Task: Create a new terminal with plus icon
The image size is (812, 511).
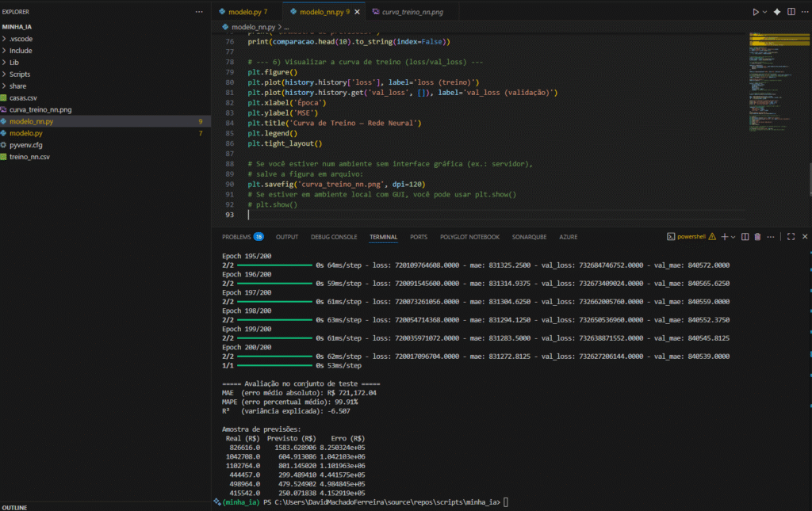Action: coord(724,237)
